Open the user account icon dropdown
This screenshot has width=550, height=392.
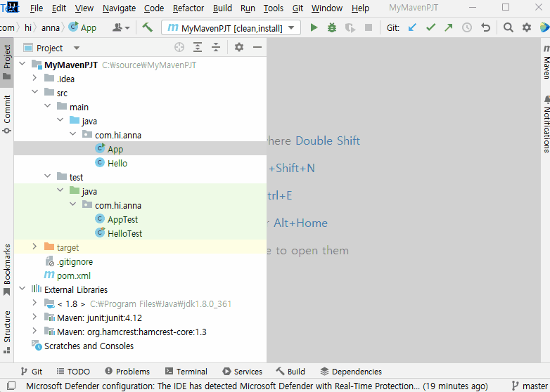coord(121,27)
